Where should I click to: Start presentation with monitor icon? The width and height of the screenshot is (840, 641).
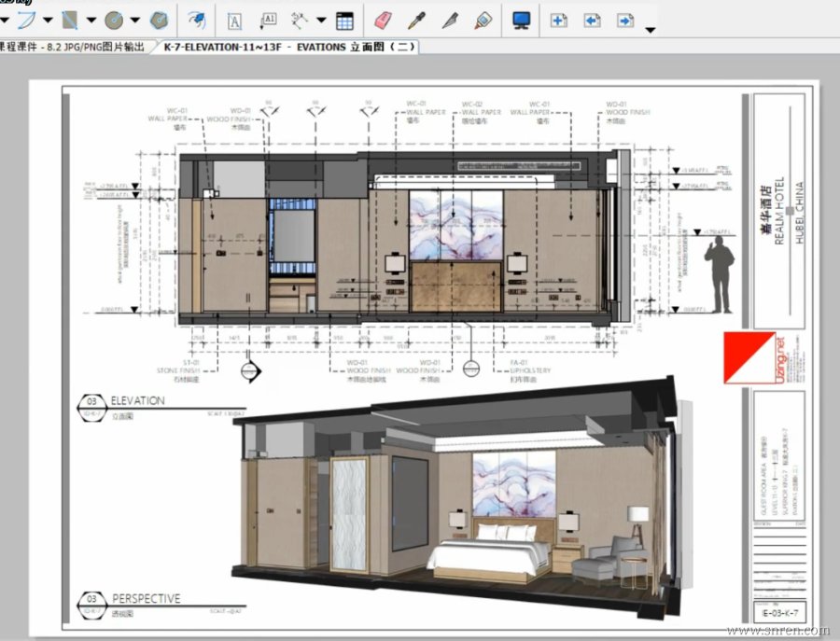pos(521,21)
